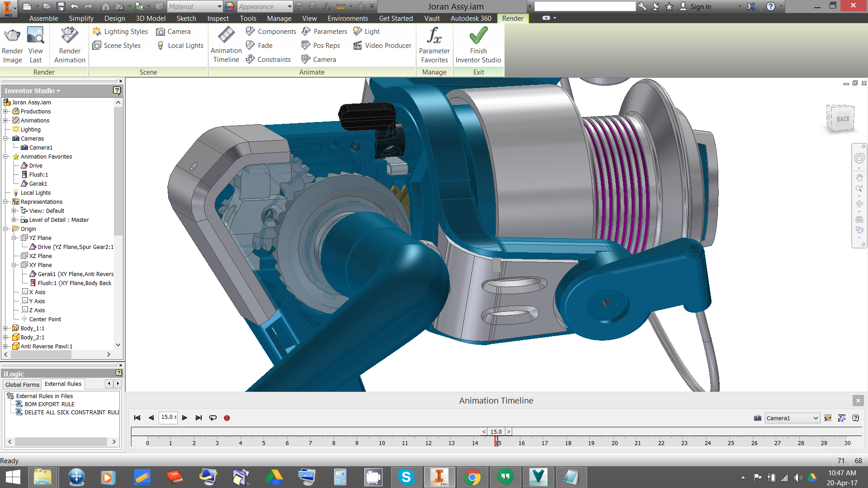Open Lighting Styles dialog

click(x=120, y=32)
